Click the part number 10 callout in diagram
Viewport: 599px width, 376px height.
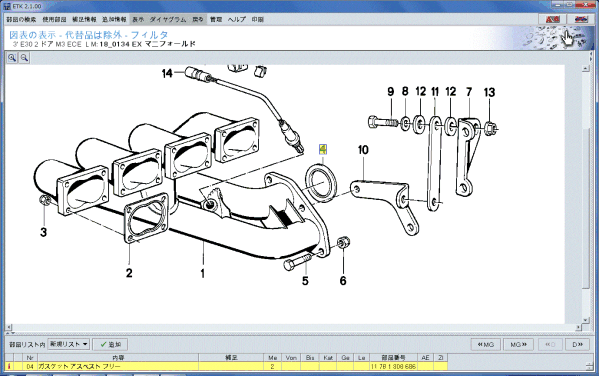[363, 150]
